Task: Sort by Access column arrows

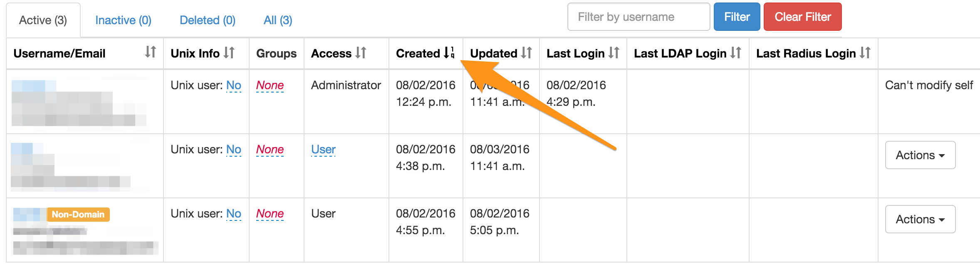Action: pyautogui.click(x=361, y=52)
